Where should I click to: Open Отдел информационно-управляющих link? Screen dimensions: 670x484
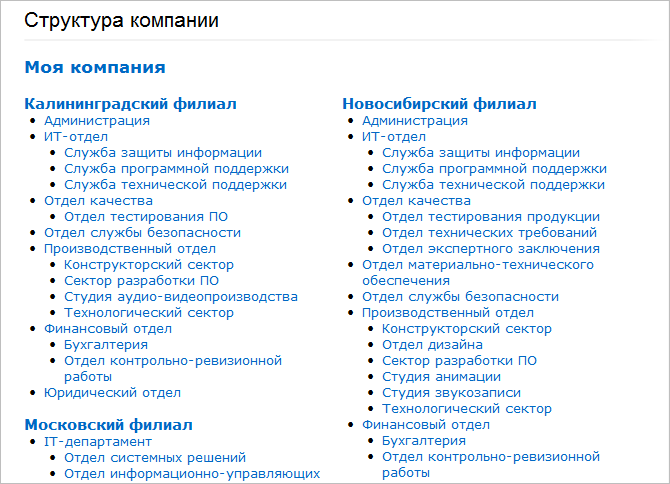[x=192, y=473]
